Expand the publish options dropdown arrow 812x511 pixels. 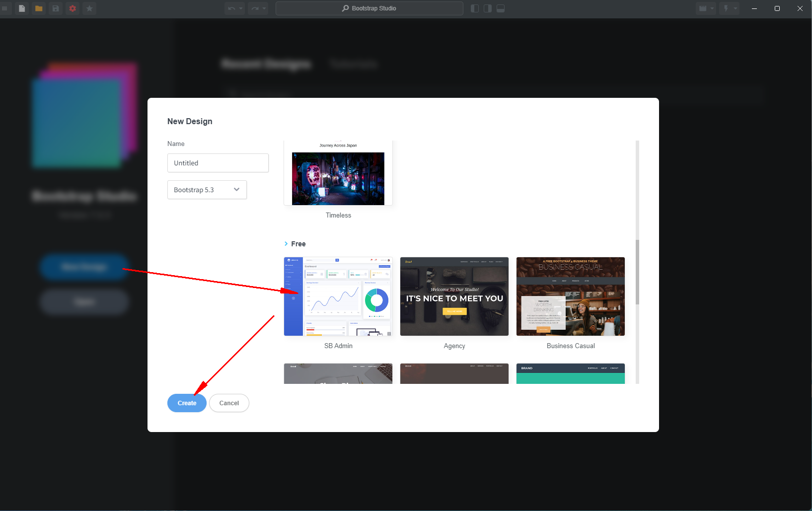(736, 8)
